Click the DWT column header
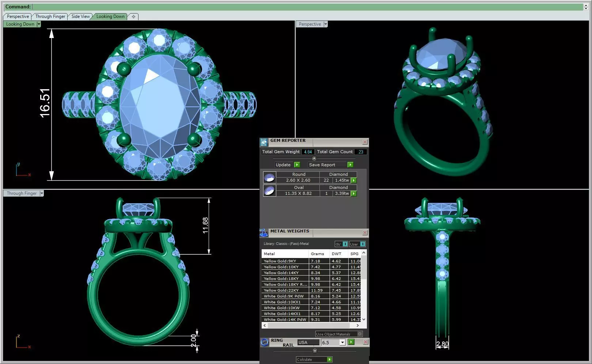 (339, 254)
